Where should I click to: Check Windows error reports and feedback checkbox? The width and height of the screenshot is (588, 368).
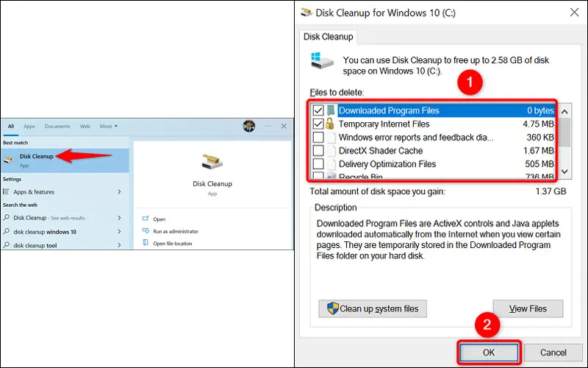point(318,137)
